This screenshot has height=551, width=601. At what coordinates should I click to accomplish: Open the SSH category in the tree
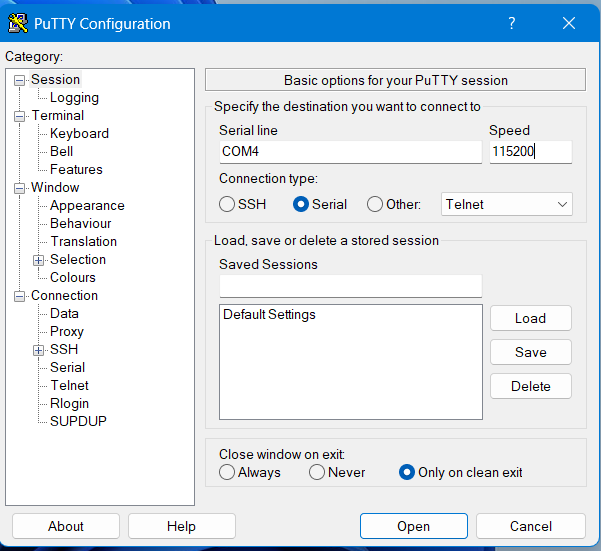click(x=64, y=349)
